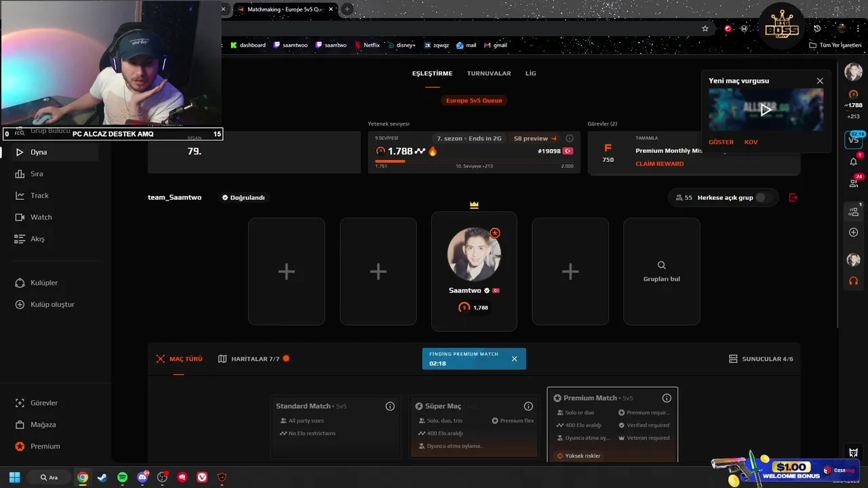Open info icon on Süper Maç card

point(528,406)
